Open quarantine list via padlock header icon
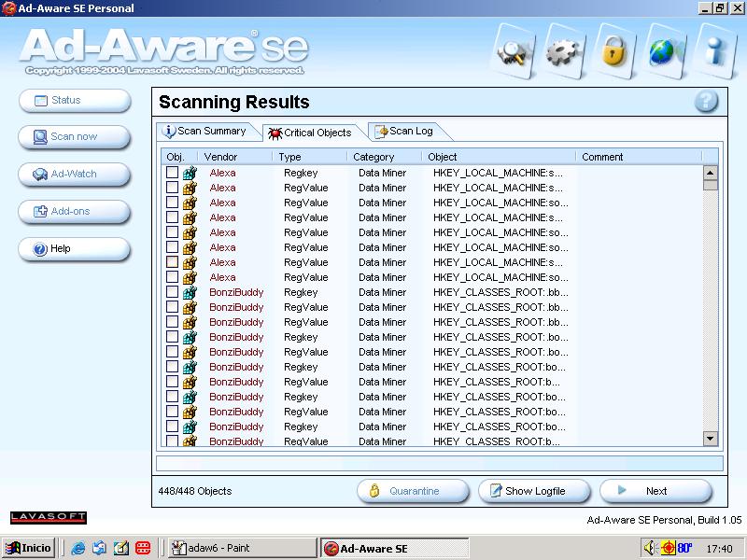The image size is (747, 560). (614, 52)
